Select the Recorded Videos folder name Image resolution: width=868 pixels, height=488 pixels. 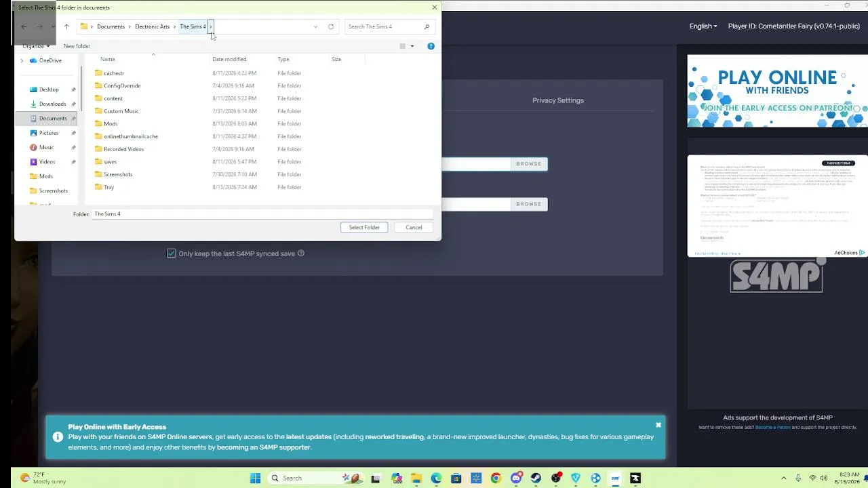123,149
